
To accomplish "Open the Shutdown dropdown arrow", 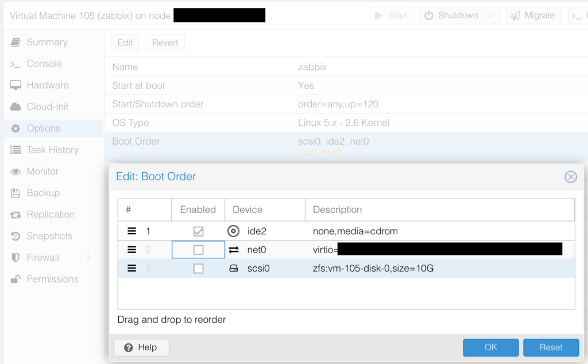I will tap(490, 16).
